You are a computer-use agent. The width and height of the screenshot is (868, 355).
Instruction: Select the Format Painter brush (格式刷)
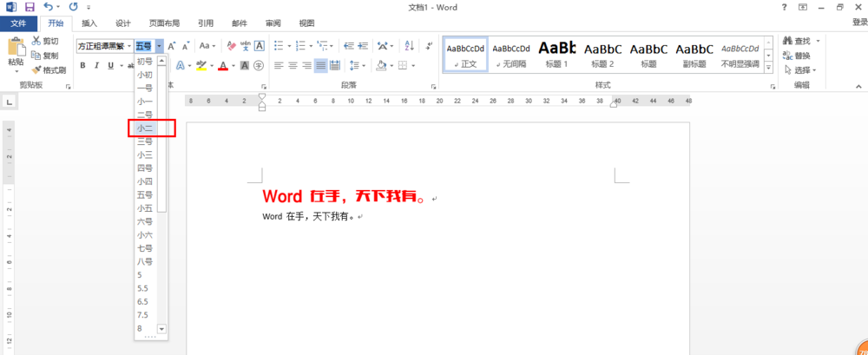click(49, 69)
